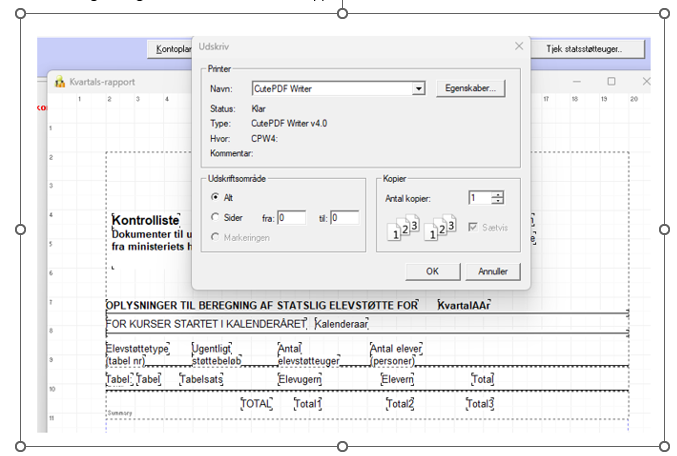The image size is (677, 456).
Task: Click the 'fra' page number field
Action: pos(291,218)
